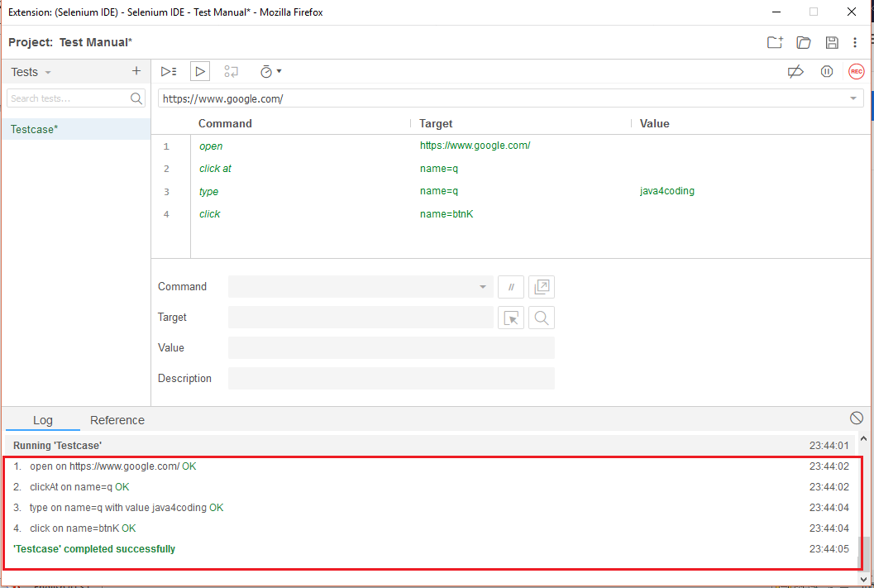Open the project more options menu
This screenshot has width=874, height=588.
pyautogui.click(x=855, y=42)
